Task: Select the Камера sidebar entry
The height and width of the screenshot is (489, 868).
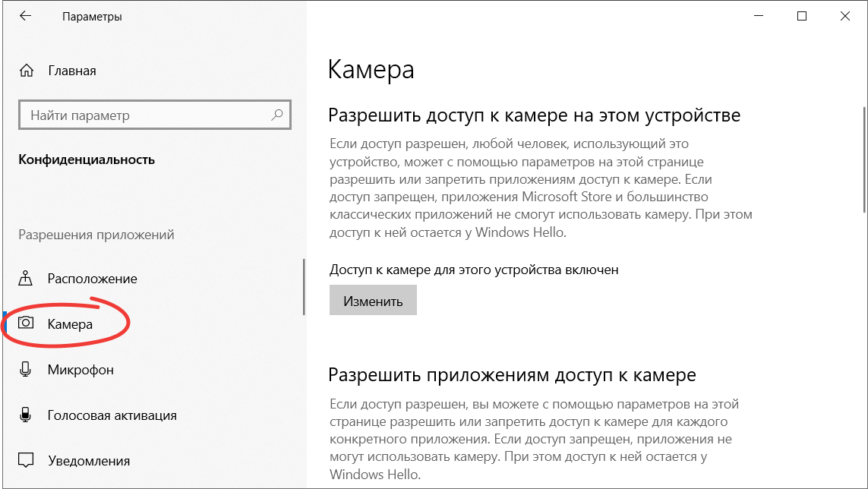Action: (x=70, y=324)
